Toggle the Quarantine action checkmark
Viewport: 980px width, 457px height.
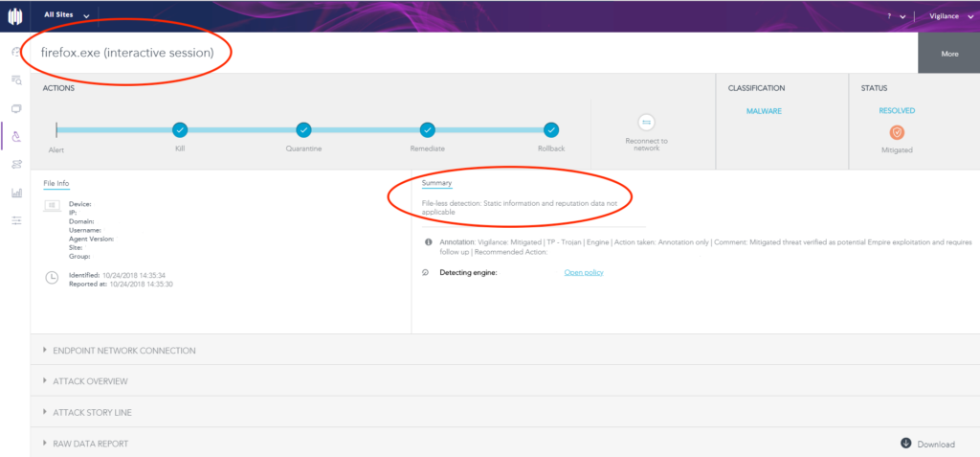click(x=303, y=130)
